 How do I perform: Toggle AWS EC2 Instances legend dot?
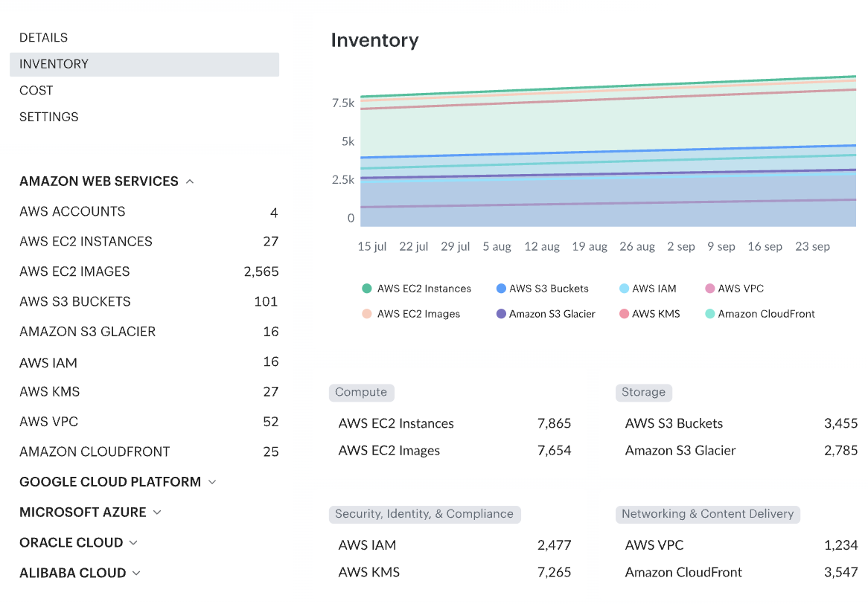[366, 289]
